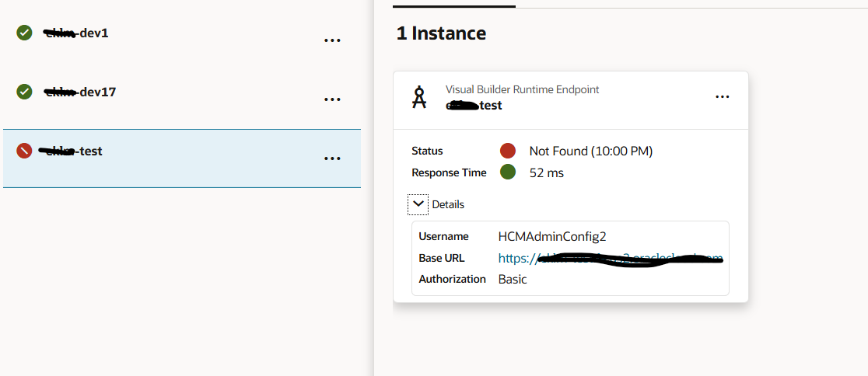868x376 pixels.
Task: Click the '52 ms' response time value
Action: point(546,173)
